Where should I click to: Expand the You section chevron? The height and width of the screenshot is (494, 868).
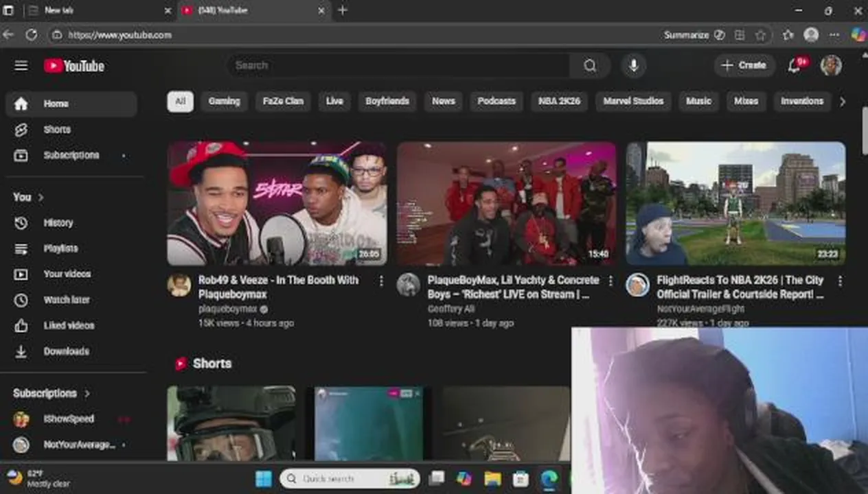(x=41, y=198)
